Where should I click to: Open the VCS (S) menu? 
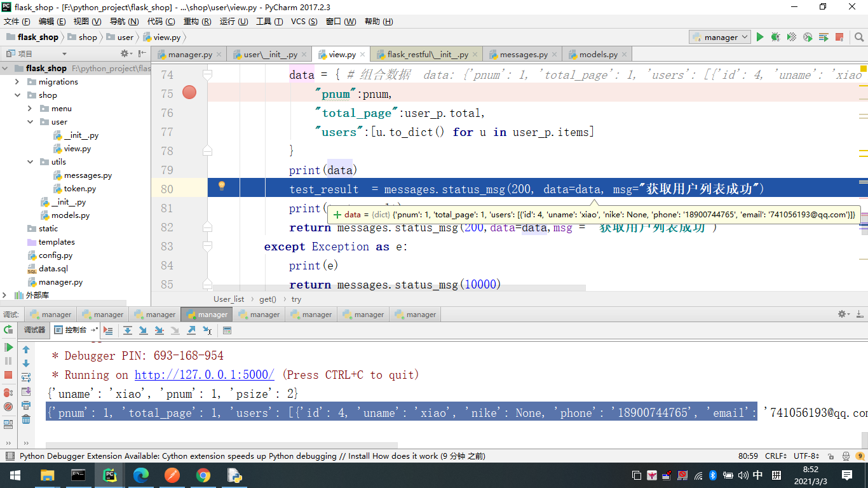coord(304,21)
